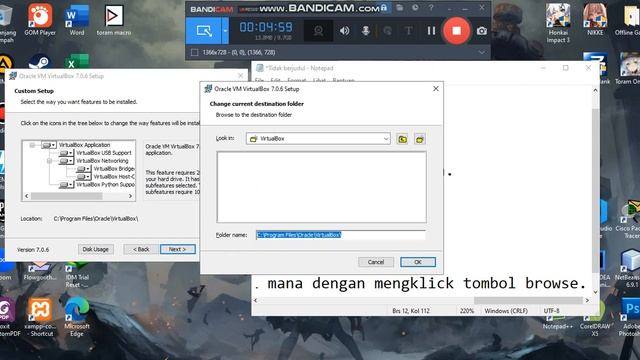The height and width of the screenshot is (360, 640).
Task: Stop the Bandicam recording with red button
Action: coord(456,31)
